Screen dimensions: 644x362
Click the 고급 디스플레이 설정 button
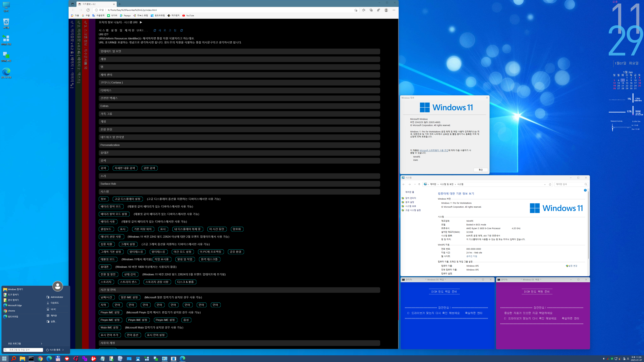point(127,199)
